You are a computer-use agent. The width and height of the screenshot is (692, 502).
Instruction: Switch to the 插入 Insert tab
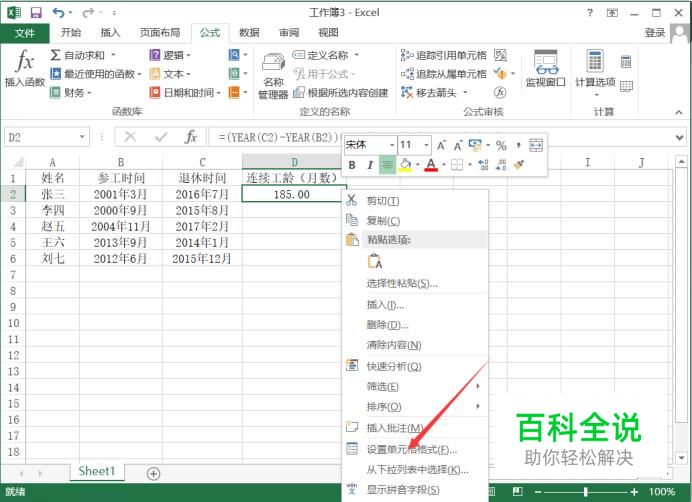(110, 32)
